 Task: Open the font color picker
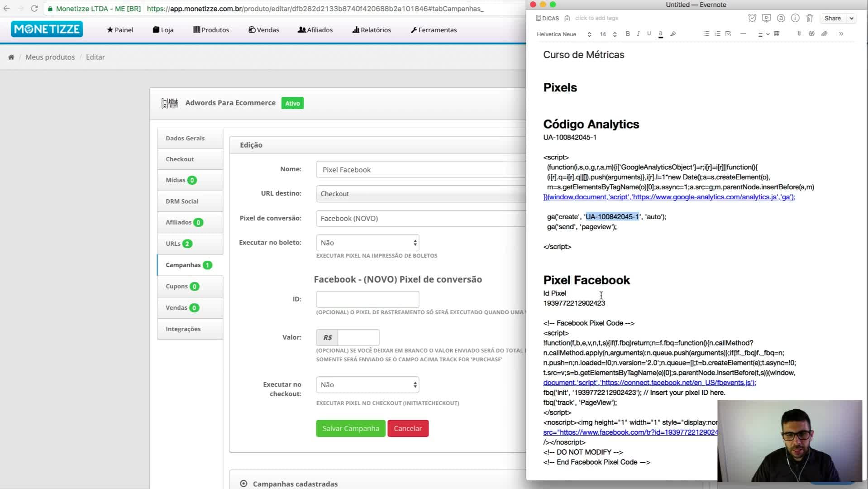(661, 34)
